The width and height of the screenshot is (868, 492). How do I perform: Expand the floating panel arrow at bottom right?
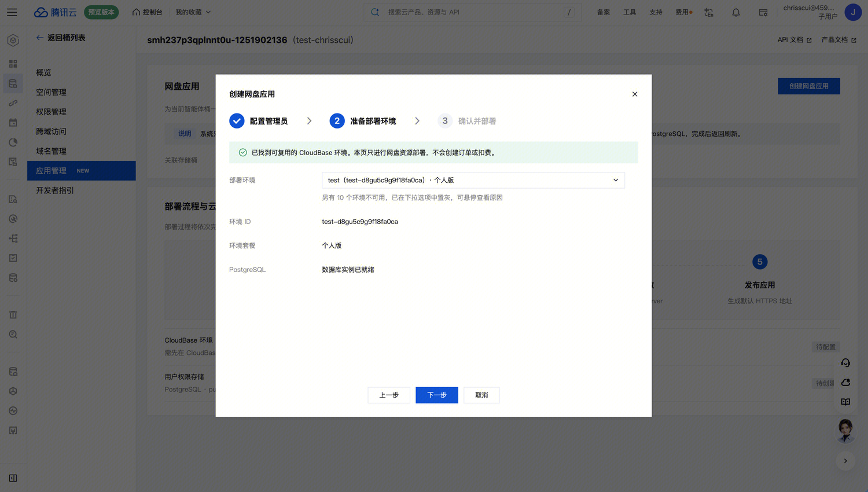click(x=845, y=461)
